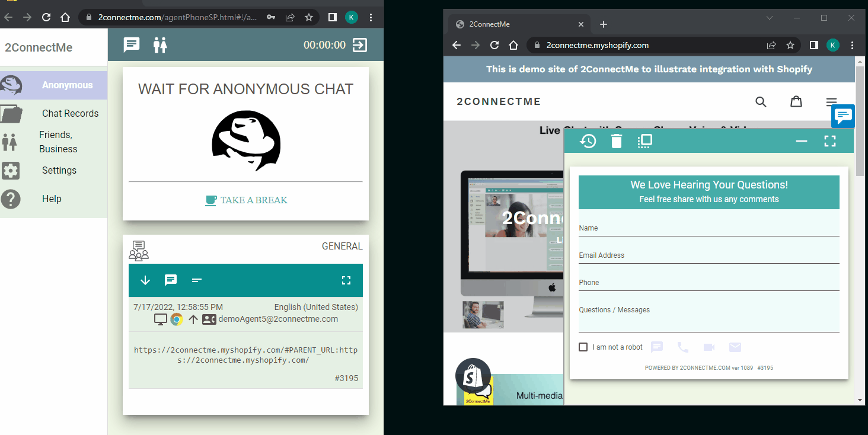Check the I am not a robot checkbox
This screenshot has width=868, height=435.
583,347
